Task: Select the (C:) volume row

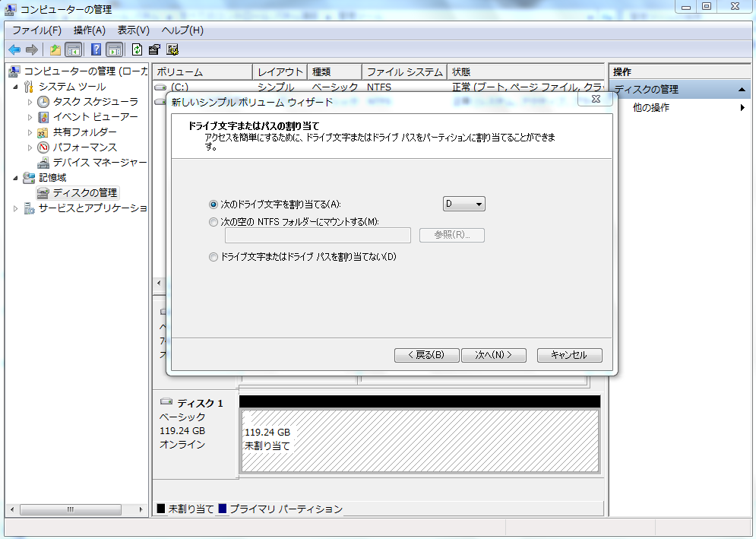Action: 378,87
